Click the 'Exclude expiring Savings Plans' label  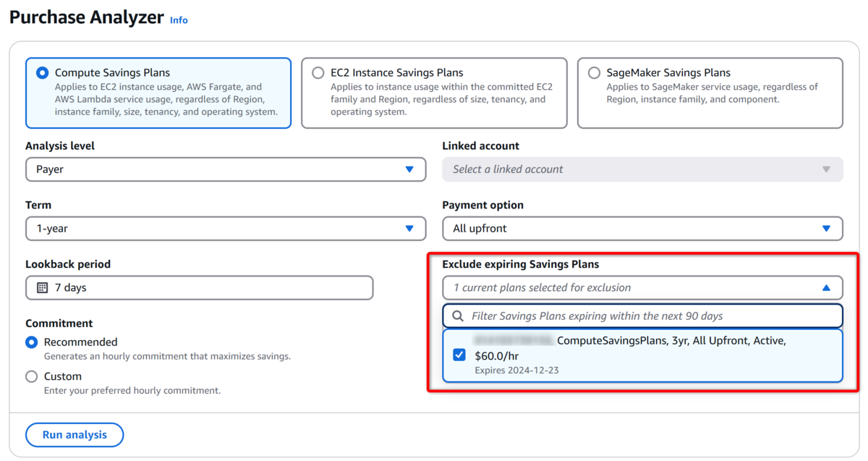click(x=521, y=264)
